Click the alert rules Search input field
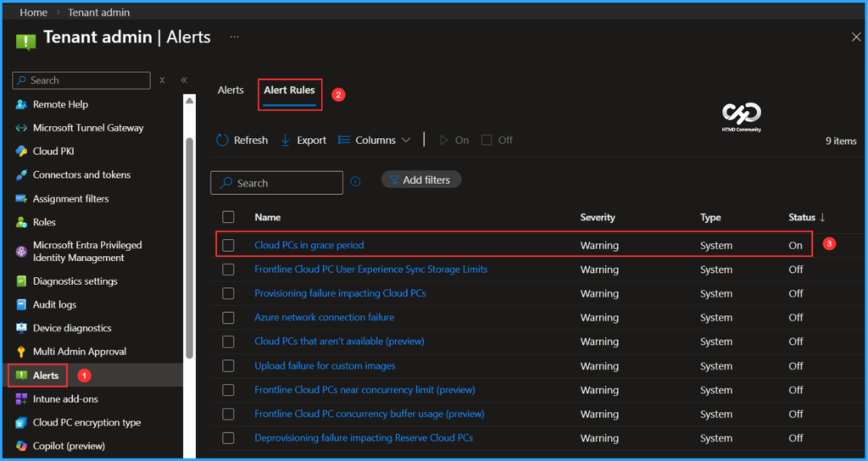The image size is (868, 461). click(x=277, y=183)
